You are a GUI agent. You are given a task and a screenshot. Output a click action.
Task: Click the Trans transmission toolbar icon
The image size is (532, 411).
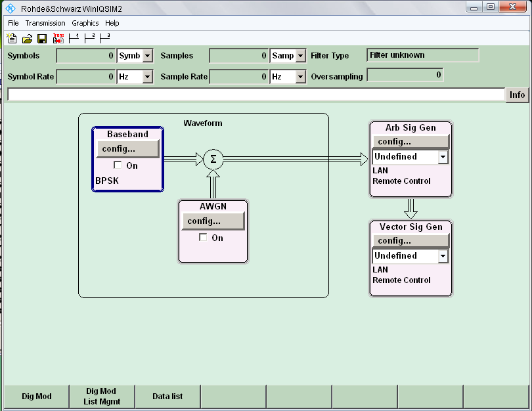point(58,38)
